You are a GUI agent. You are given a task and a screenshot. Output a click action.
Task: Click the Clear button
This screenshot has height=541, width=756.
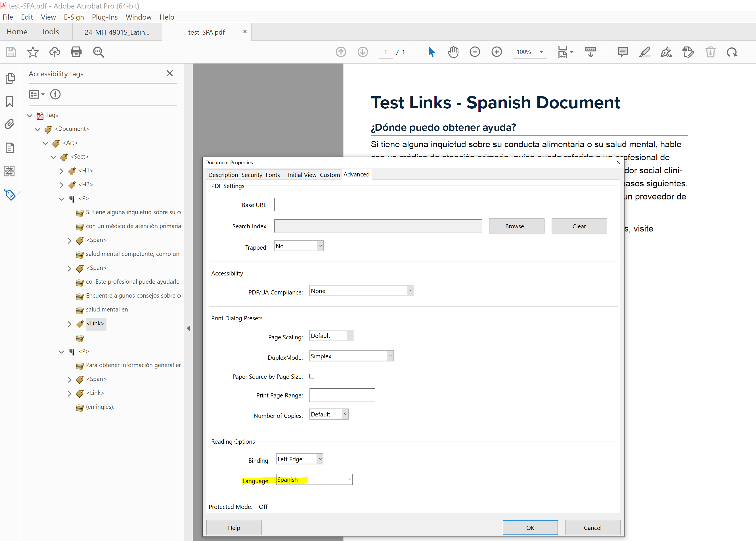coord(579,226)
